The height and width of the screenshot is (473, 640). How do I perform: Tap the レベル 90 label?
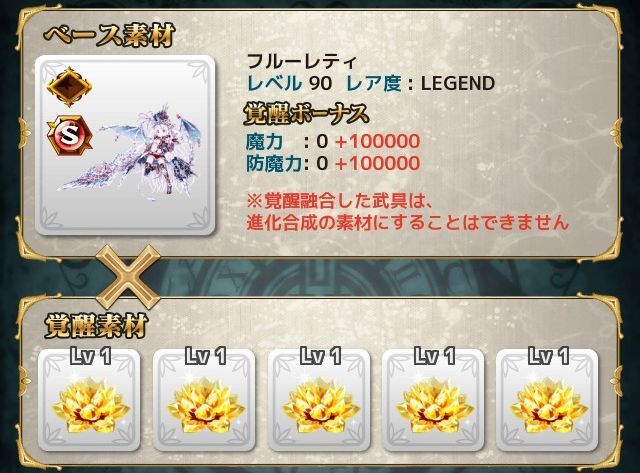click(289, 83)
